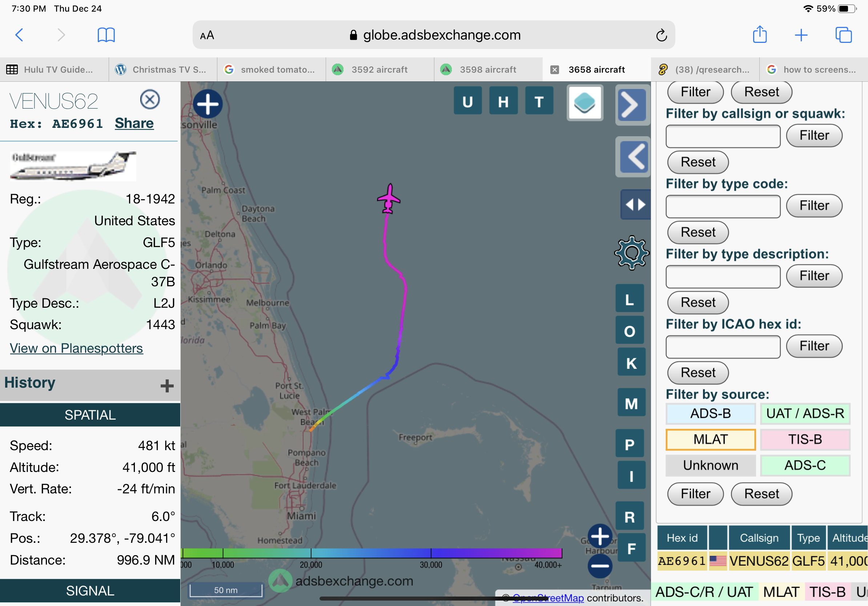Open Safari share sheet icon
This screenshot has width=868, height=606.
(760, 35)
